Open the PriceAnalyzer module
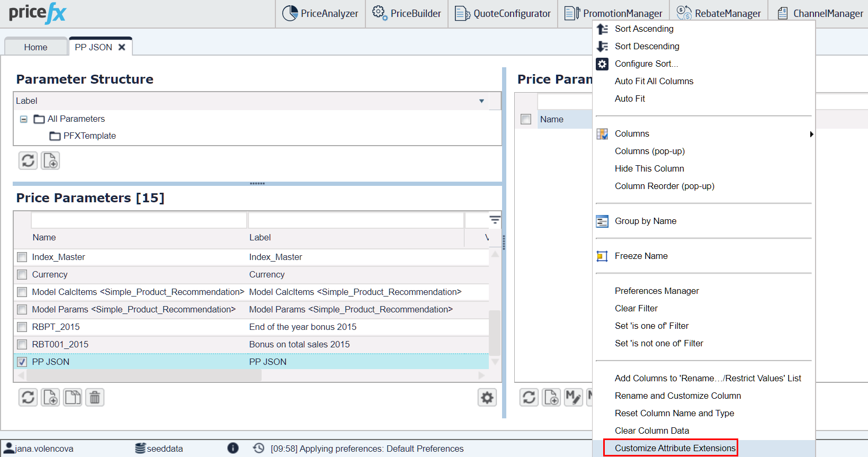868x457 pixels. (x=320, y=14)
